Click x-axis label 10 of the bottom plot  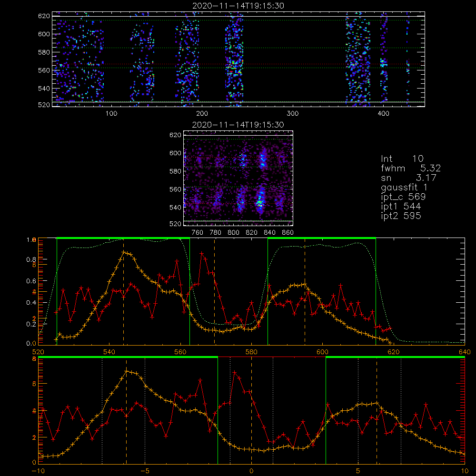465,471
